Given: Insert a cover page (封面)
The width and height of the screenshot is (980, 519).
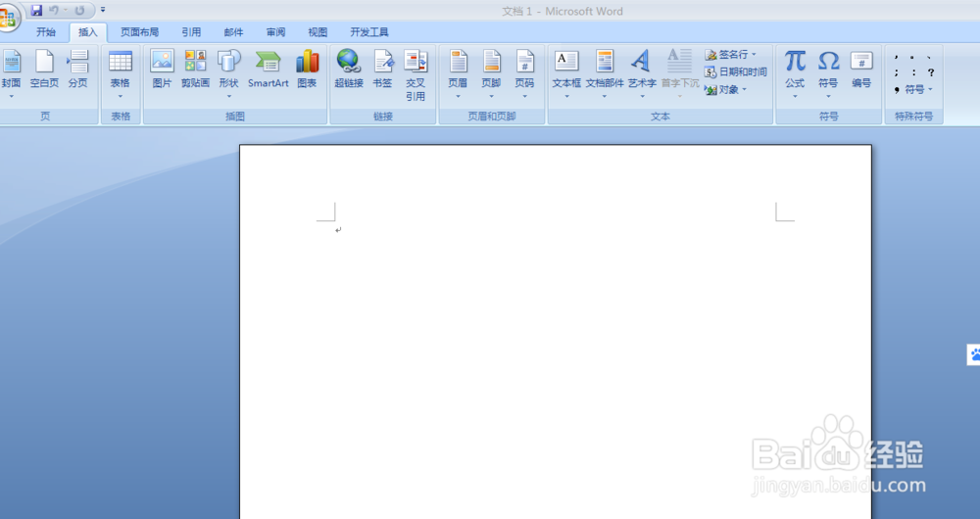Looking at the screenshot, I should (11, 73).
